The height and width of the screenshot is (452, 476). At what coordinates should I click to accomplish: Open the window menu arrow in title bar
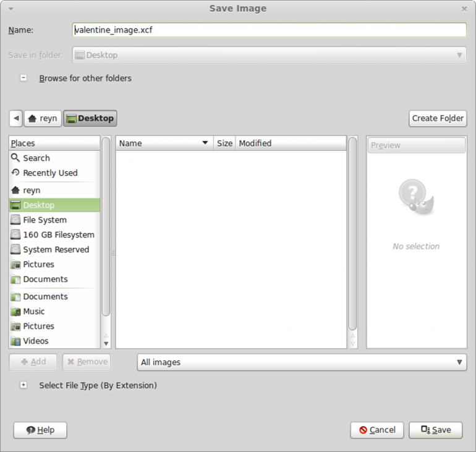pyautogui.click(x=11, y=9)
